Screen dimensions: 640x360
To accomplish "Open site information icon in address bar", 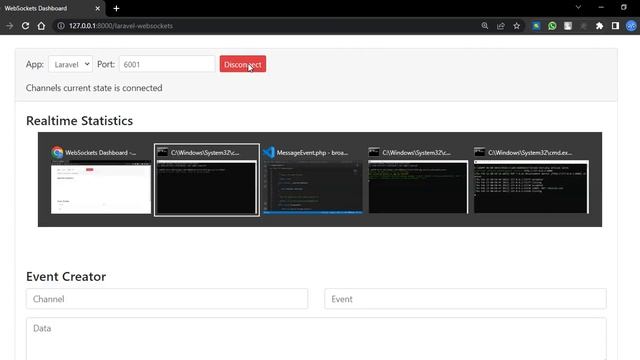I will [x=61, y=26].
